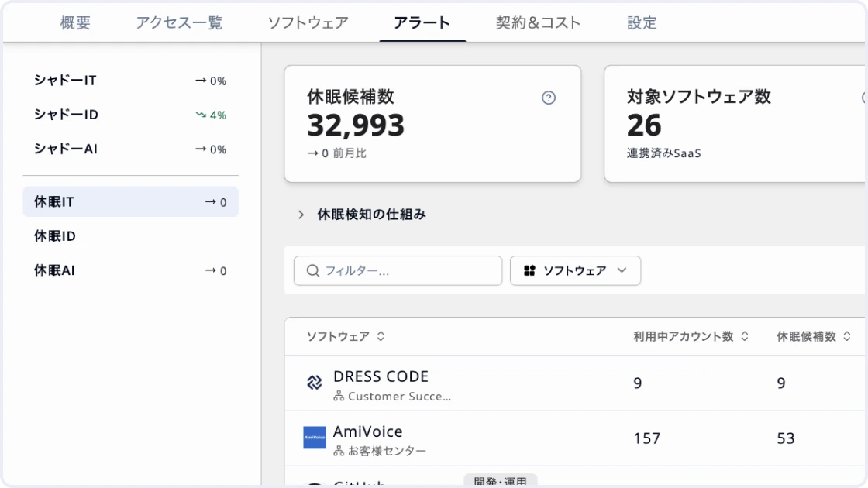Go to the ソフトウェア tab
The width and height of the screenshot is (868, 488).
point(308,22)
